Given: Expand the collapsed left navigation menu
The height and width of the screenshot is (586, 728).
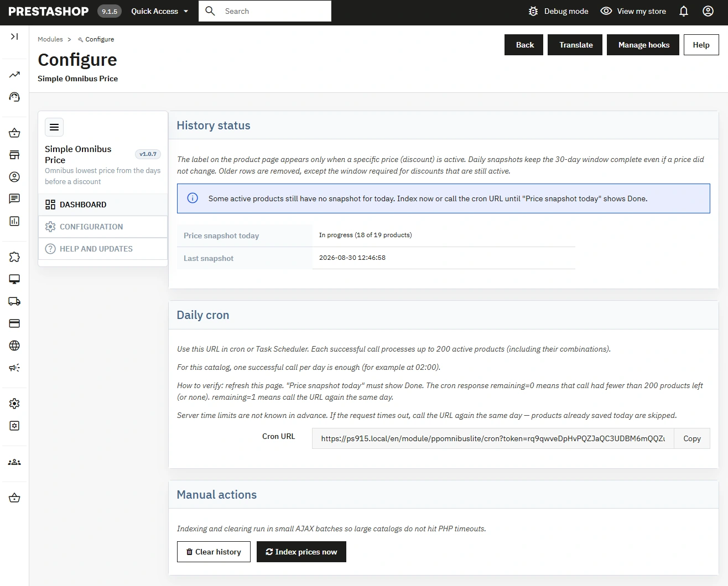Looking at the screenshot, I should [x=14, y=36].
